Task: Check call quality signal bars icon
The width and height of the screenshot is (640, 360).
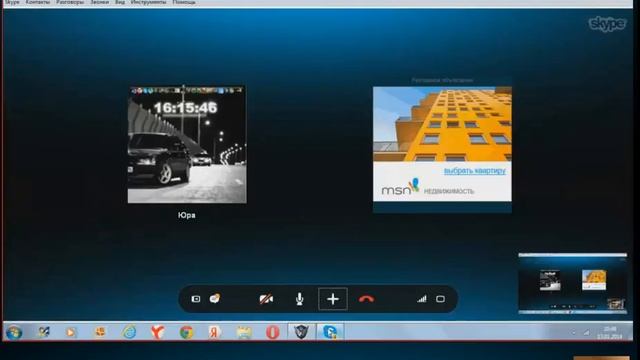Action: (422, 299)
